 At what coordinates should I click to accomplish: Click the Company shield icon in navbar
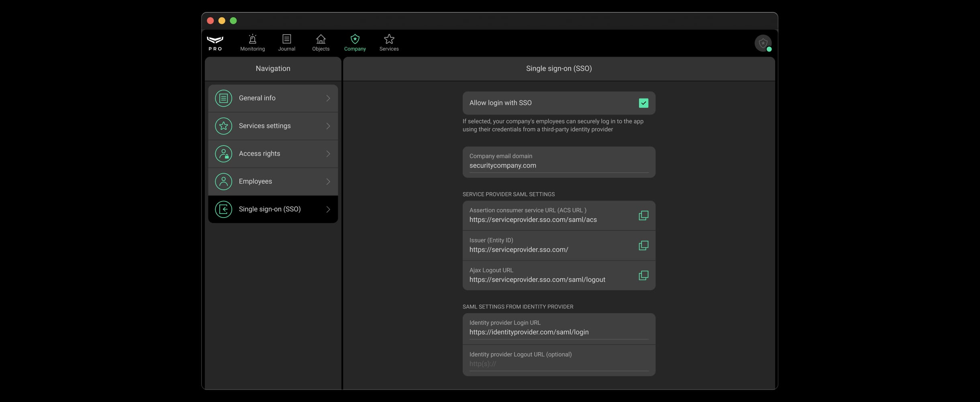[354, 39]
